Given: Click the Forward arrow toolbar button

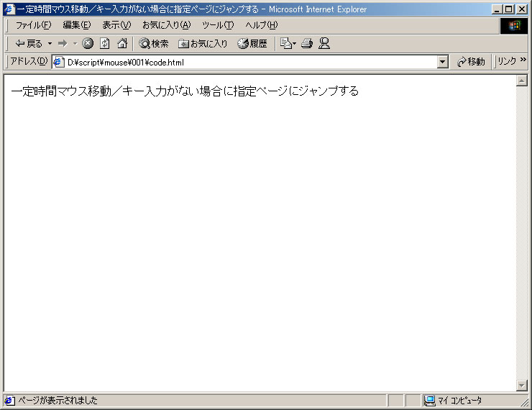Looking at the screenshot, I should [63, 43].
